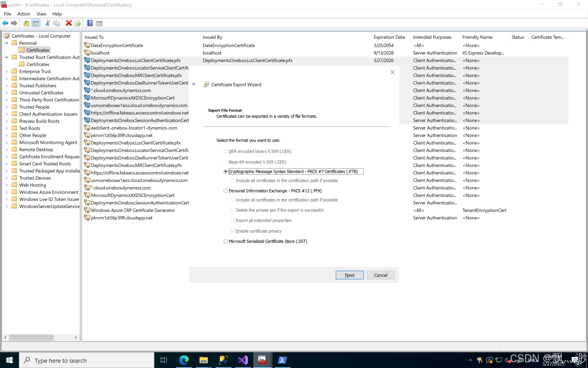Viewport: 588px width, 368px height.
Task: Select Personal Information Exchange PKCS #12 option
Action: [x=225, y=191]
